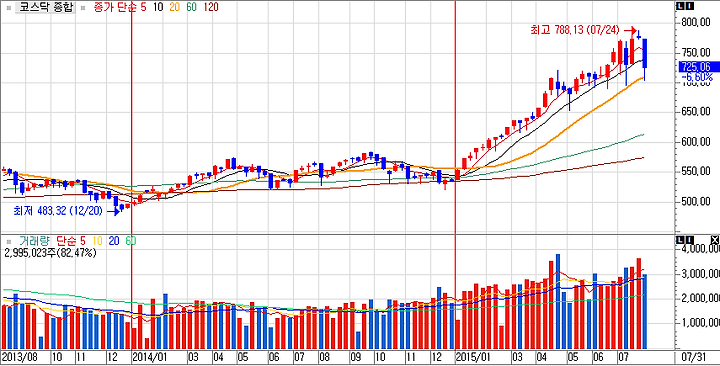Click the 07/31 date at bottom right
Viewport: 720px width, 366px height.
pyautogui.click(x=694, y=356)
